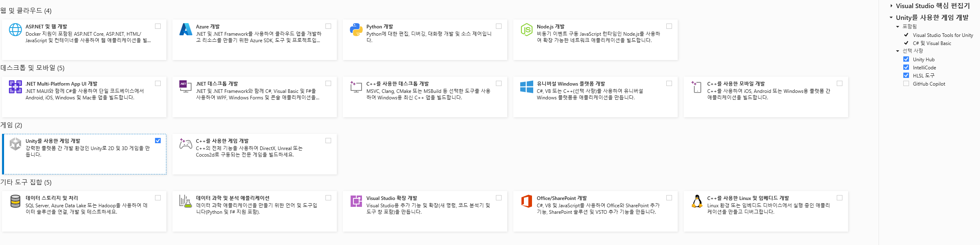Select the C# 및 Visual Basic included item
The height and width of the screenshot is (245, 980).
pyautogui.click(x=932, y=43)
